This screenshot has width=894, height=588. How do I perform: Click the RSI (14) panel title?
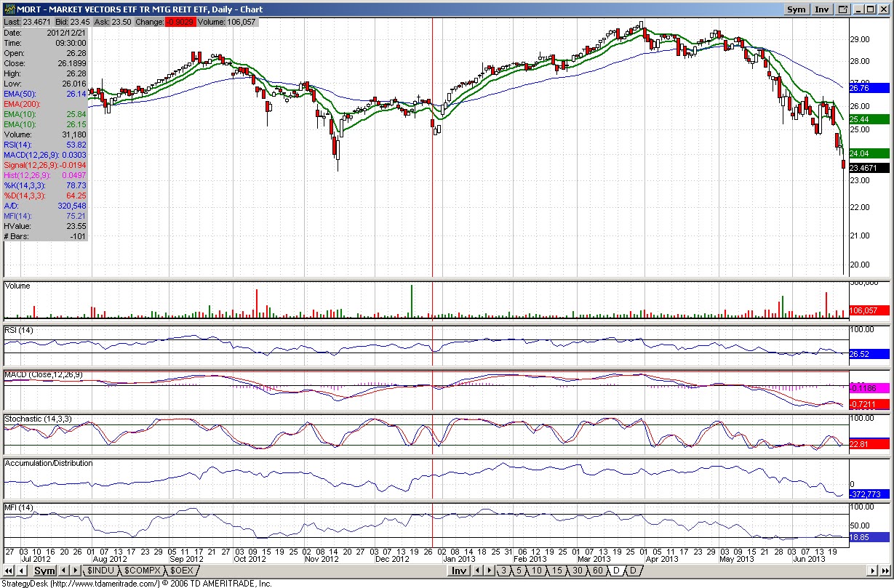pos(19,331)
